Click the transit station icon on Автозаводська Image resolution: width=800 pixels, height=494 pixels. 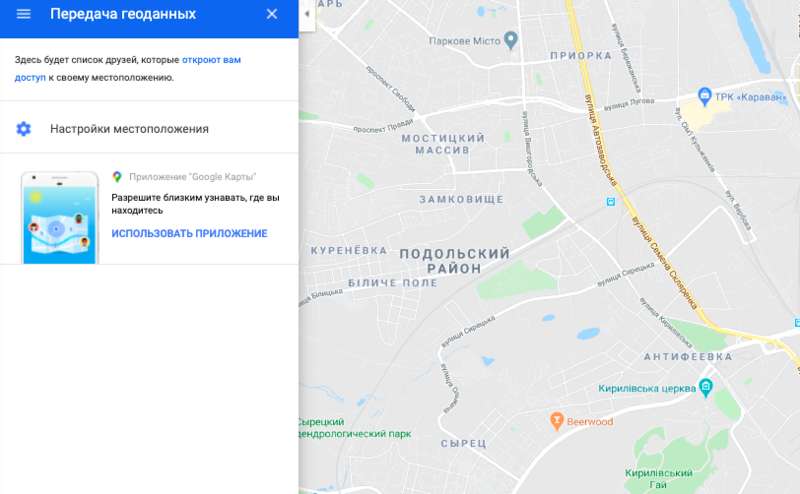tap(610, 202)
